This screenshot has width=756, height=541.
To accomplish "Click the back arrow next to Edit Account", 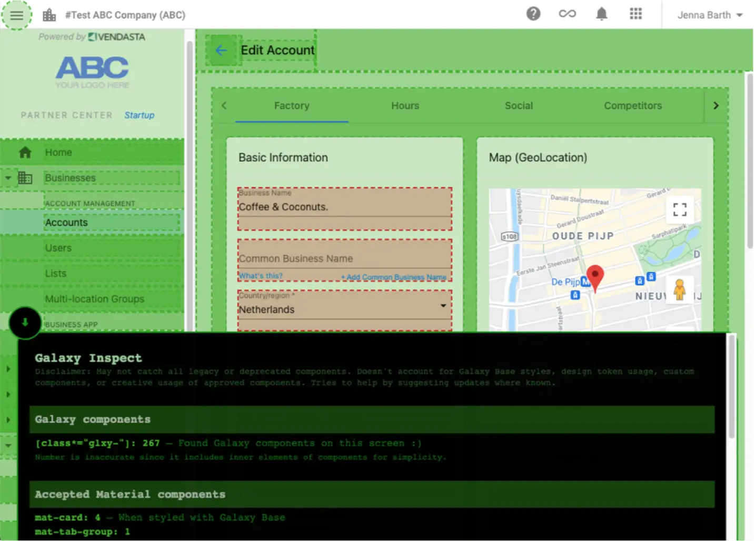I will coord(222,50).
